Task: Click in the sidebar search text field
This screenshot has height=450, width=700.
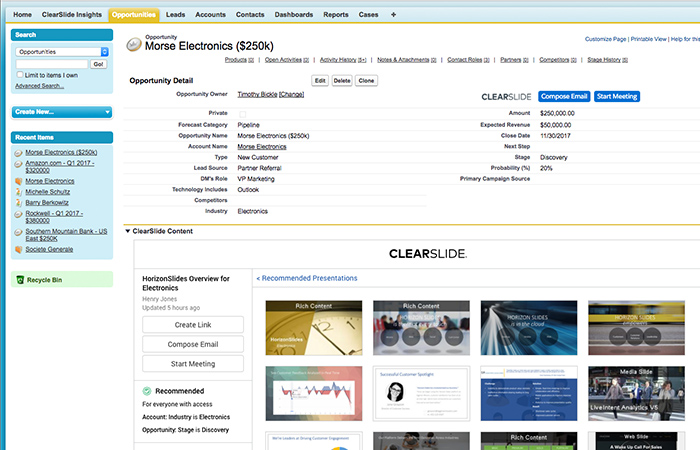Action: [52, 64]
